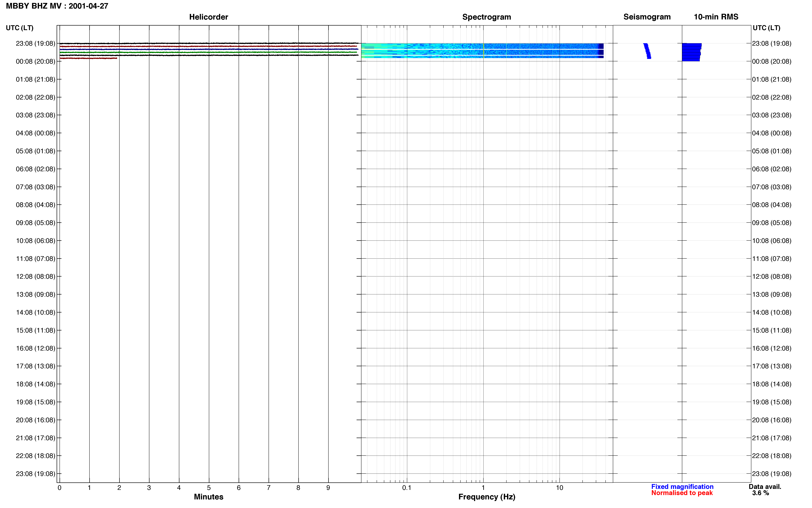812x508 pixels.
Task: Click the '05:08 (01:08)' label on left axis
Action: (35, 151)
